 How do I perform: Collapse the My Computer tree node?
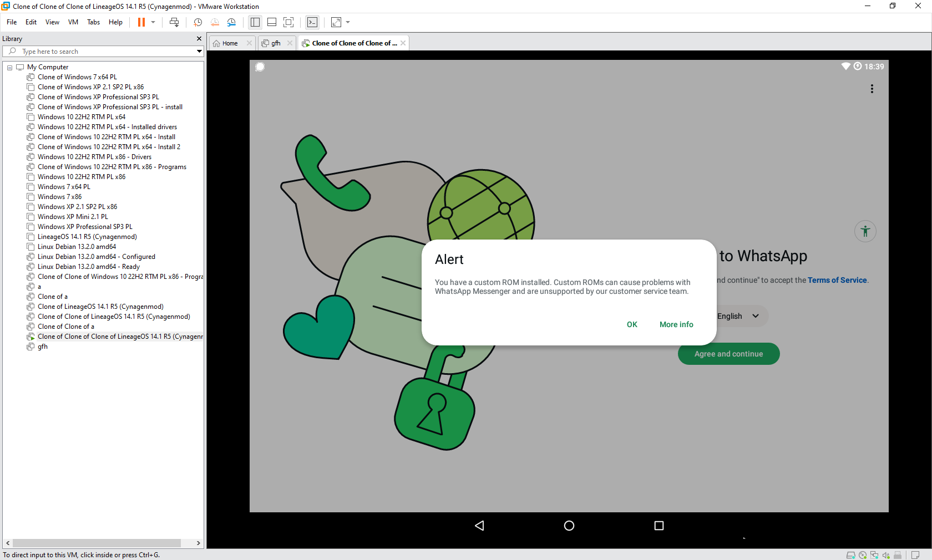point(9,68)
